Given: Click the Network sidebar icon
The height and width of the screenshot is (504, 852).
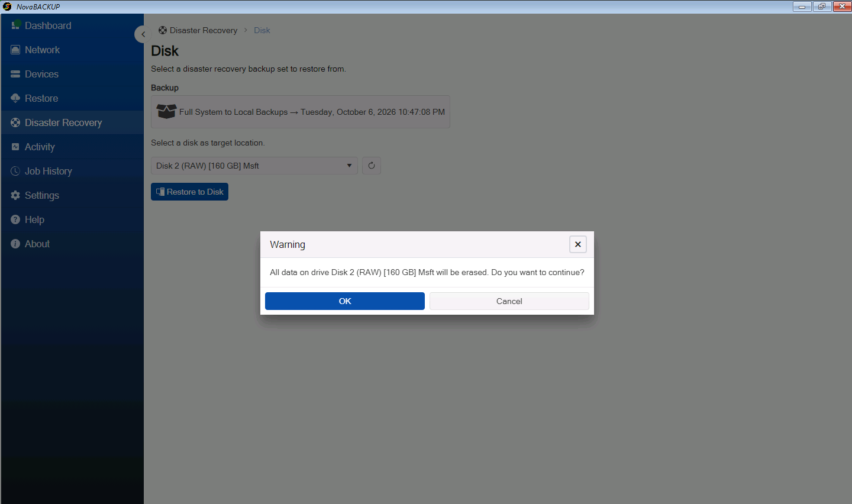Looking at the screenshot, I should (x=15, y=50).
